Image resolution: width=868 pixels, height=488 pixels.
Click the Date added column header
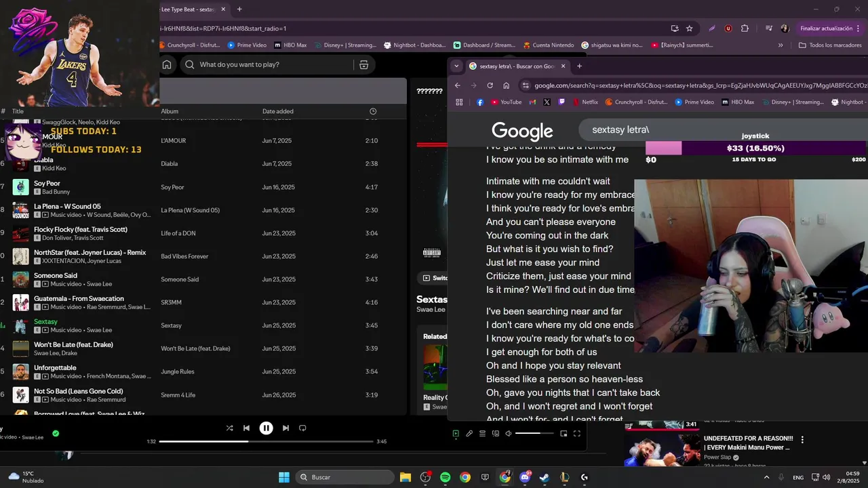coord(278,111)
